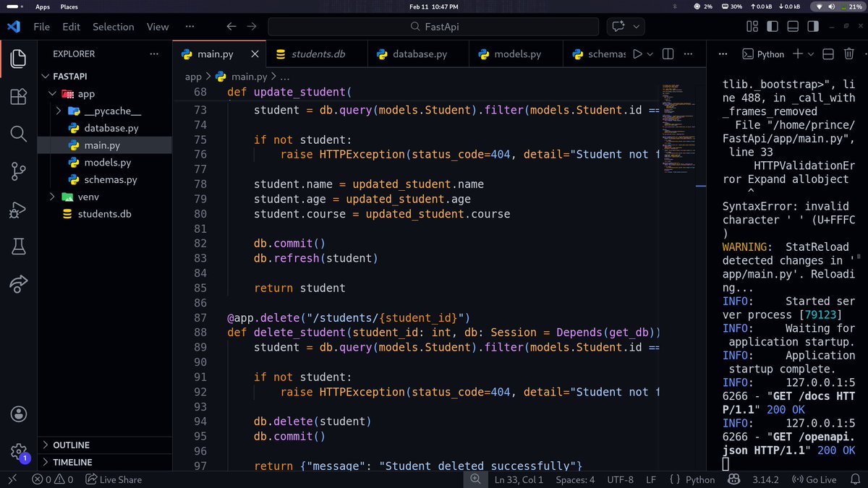Open the run options dropdown arrow
This screenshot has height=488, width=868.
650,54
